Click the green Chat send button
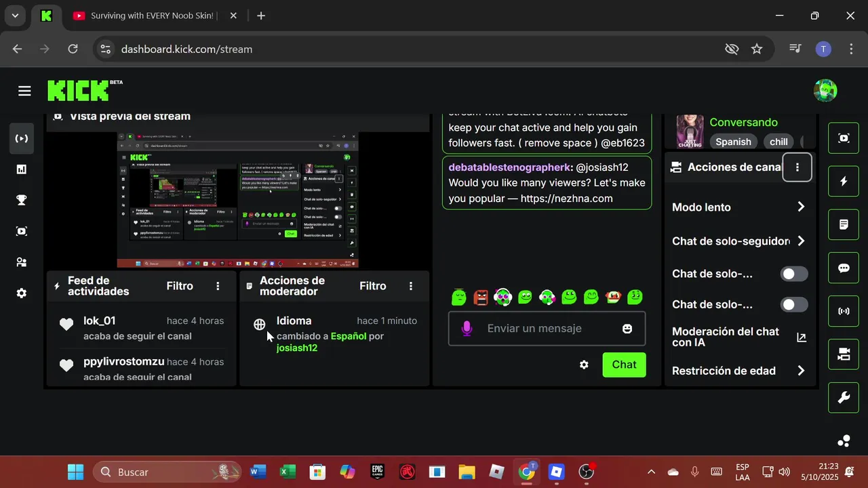The height and width of the screenshot is (488, 868). click(x=624, y=365)
